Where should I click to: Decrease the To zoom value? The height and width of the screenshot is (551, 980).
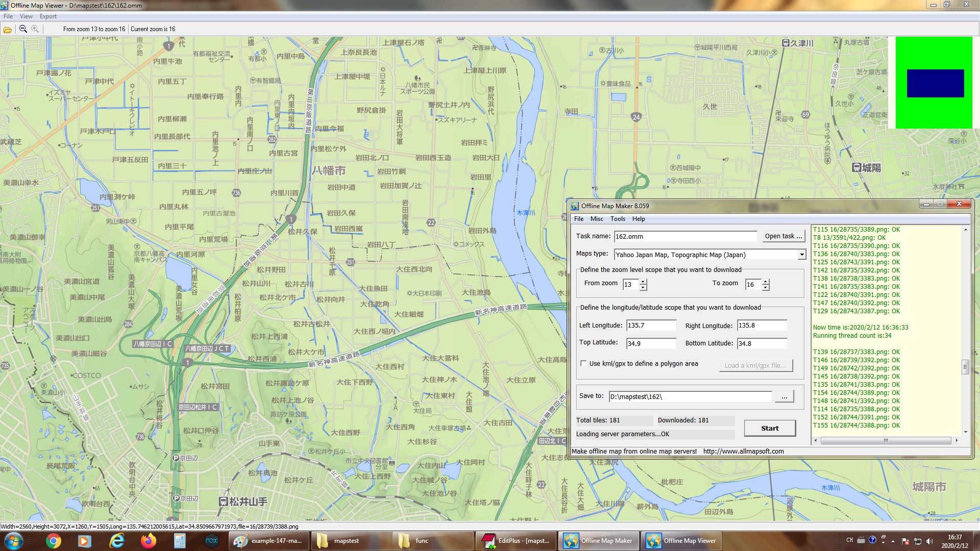click(x=766, y=288)
